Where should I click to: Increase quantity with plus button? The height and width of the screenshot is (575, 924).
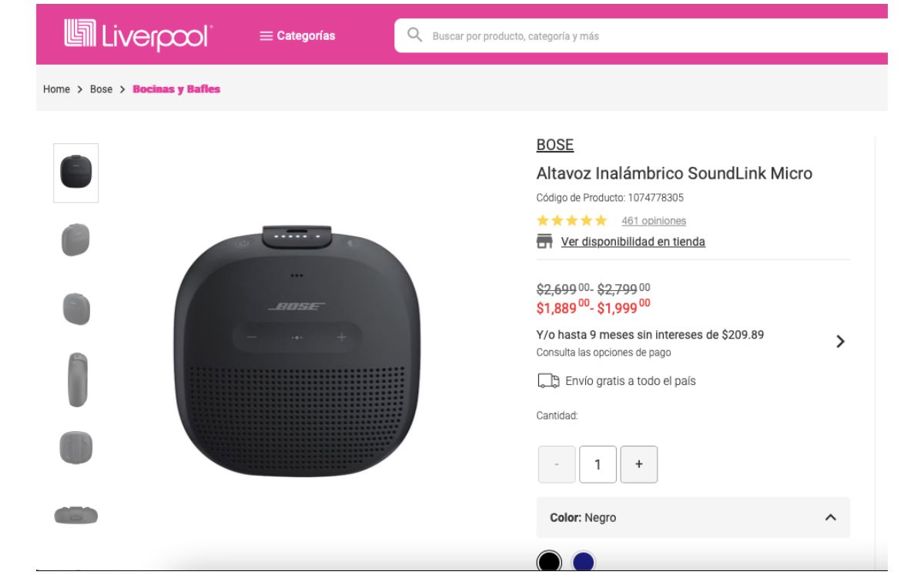[639, 464]
